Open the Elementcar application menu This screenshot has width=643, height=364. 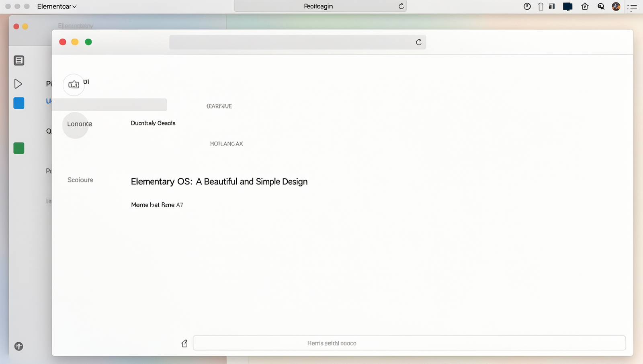click(x=57, y=6)
